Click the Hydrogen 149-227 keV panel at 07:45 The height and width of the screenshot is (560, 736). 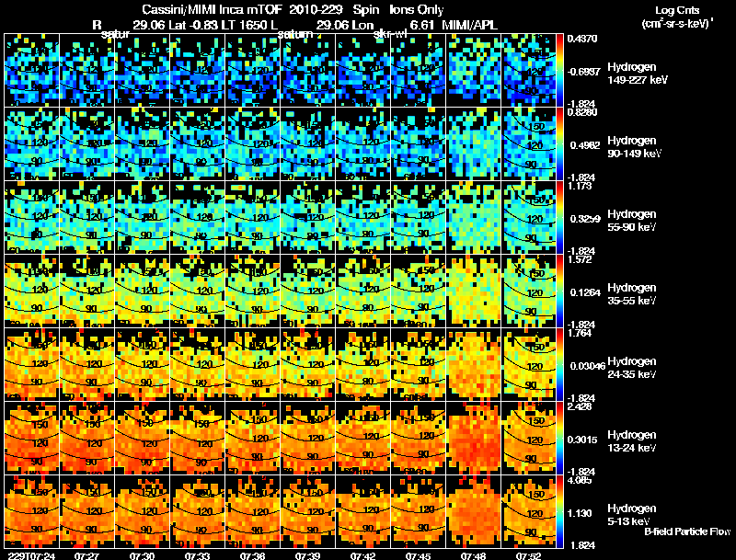419,71
